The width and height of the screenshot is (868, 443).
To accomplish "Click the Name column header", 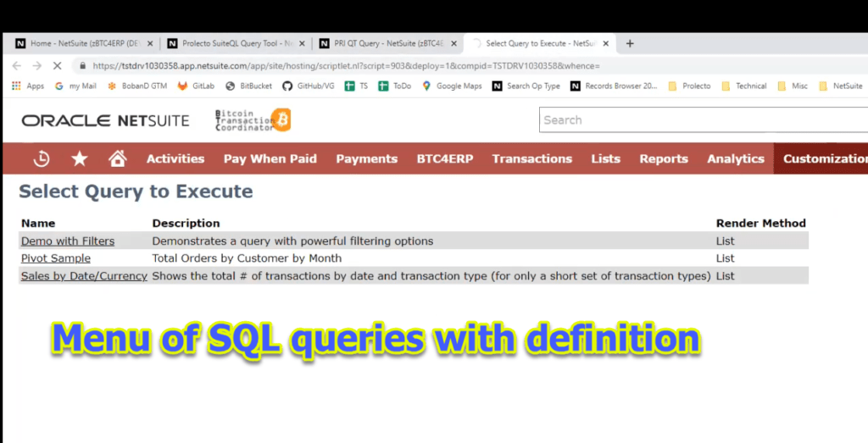I will [x=38, y=224].
